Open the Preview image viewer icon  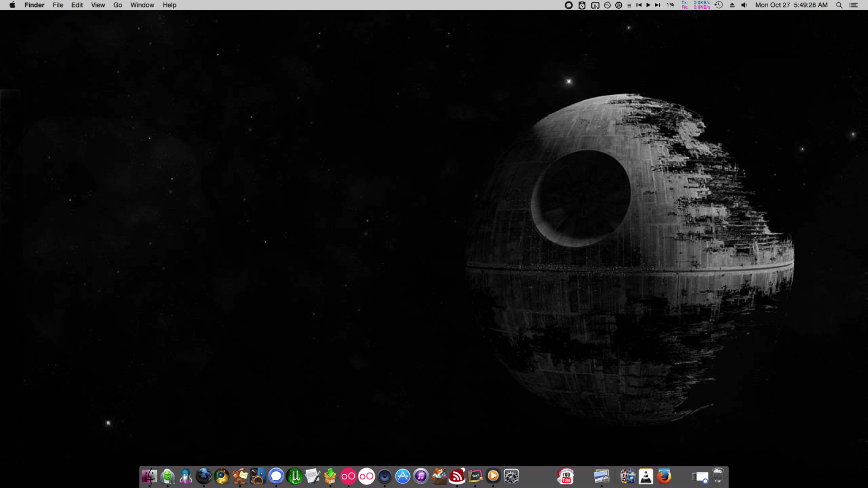[x=602, y=476]
